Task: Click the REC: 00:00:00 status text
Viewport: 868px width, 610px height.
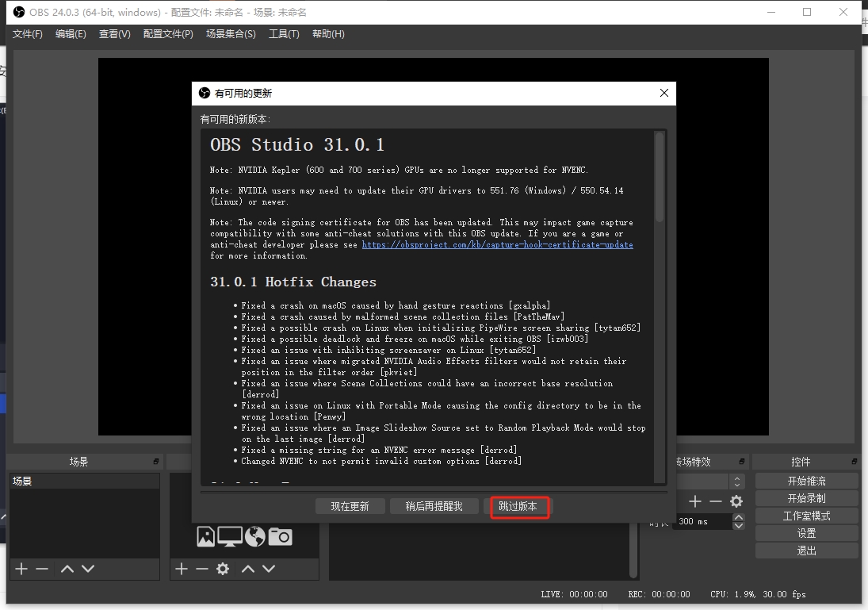Action: coord(659,594)
